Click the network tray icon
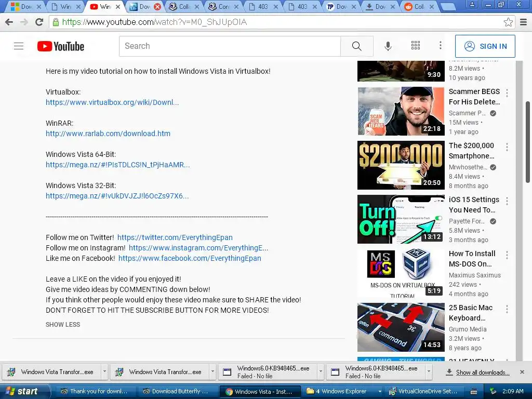 pyautogui.click(x=493, y=392)
